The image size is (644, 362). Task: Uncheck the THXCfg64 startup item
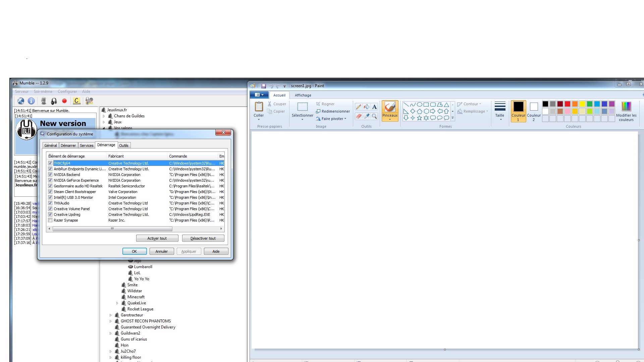[x=50, y=163]
